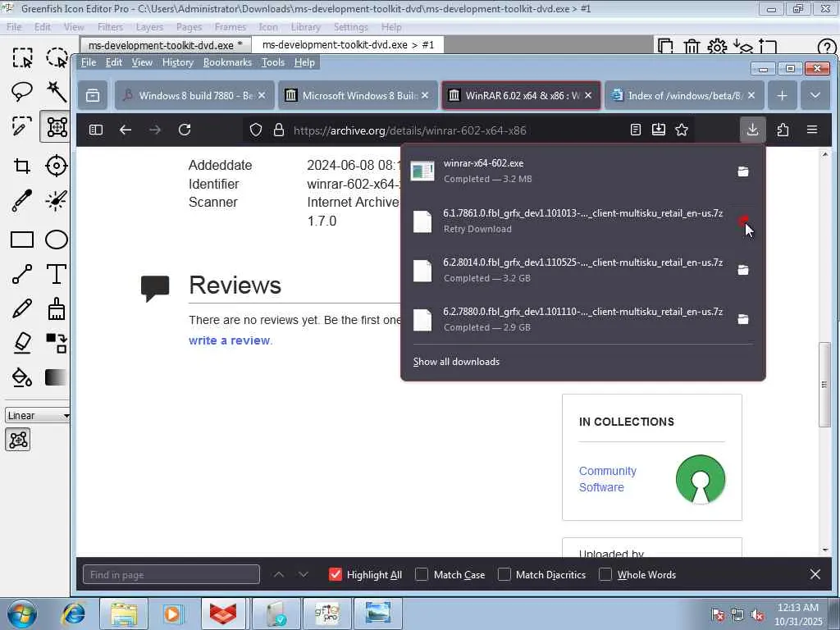
Task: Open folder for winrar-x64-602.exe download
Action: click(x=743, y=171)
